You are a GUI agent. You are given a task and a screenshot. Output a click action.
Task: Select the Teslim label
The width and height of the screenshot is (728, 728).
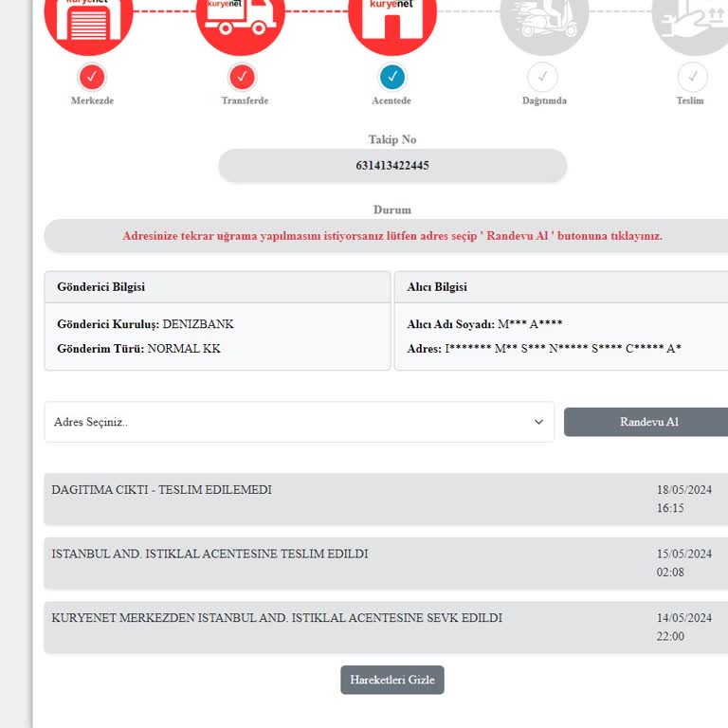point(690,100)
